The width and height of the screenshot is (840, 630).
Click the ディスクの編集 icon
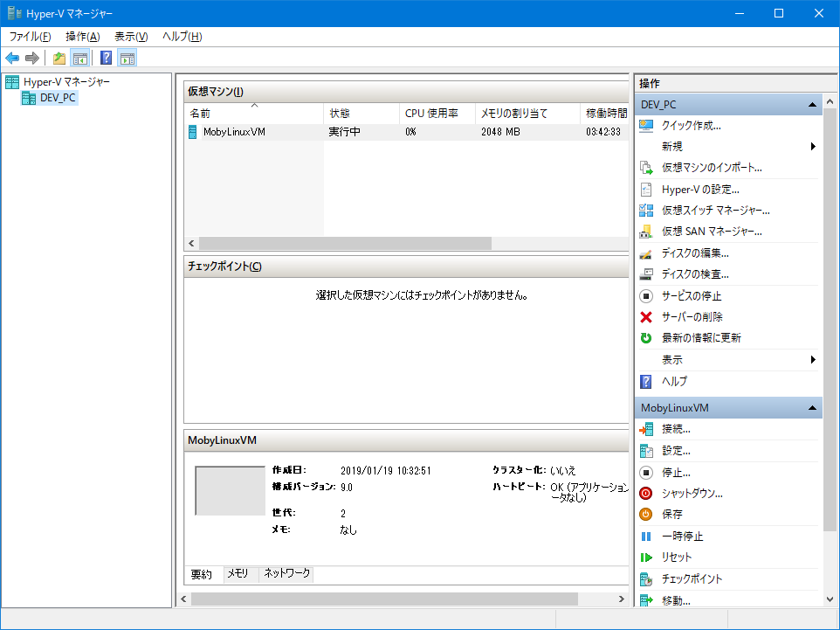click(x=646, y=253)
